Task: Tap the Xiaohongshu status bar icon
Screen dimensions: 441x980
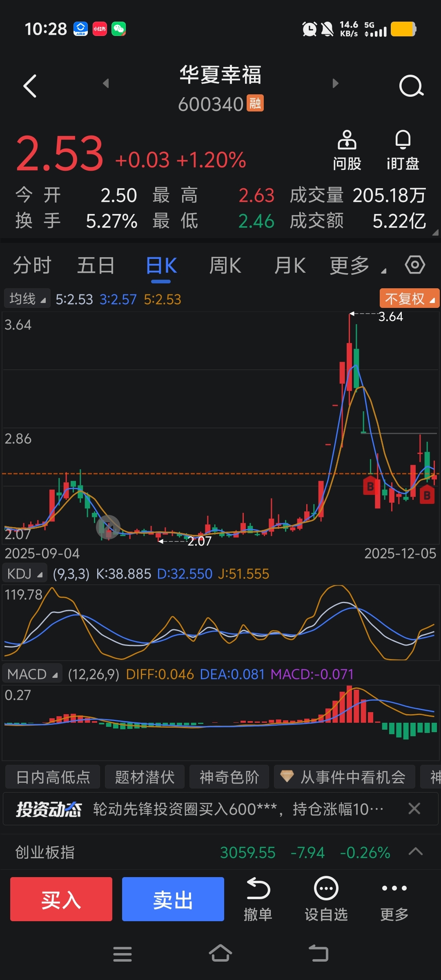Action: pos(100,29)
